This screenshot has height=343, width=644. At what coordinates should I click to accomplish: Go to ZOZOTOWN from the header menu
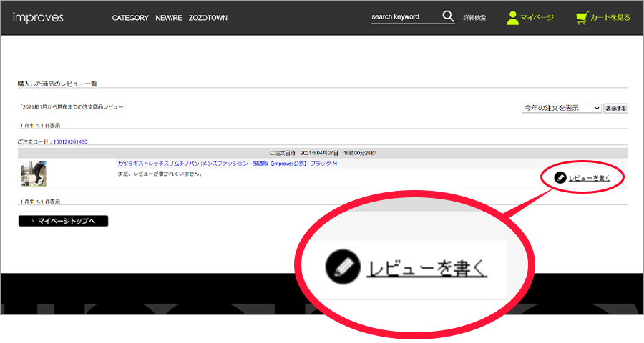(208, 18)
